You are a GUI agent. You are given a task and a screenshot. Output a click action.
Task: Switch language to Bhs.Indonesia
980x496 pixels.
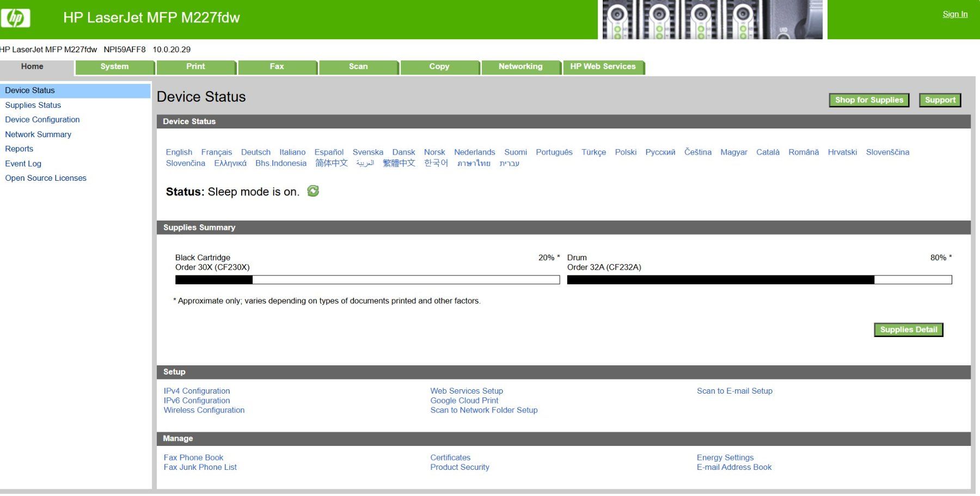pyautogui.click(x=281, y=163)
